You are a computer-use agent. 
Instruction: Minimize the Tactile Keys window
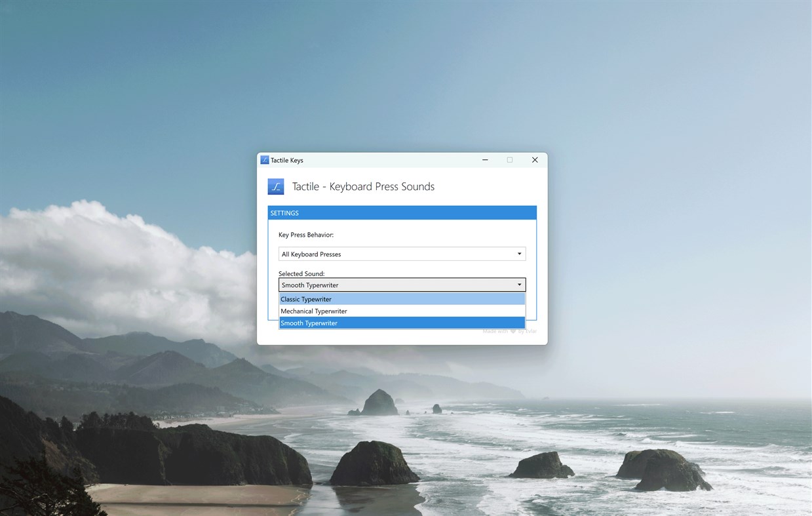coord(485,160)
